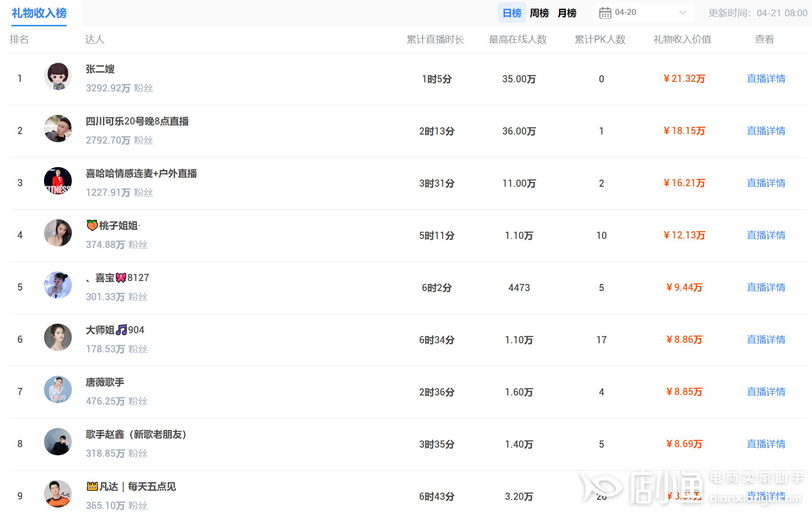
Task: Click the name 凡达｜每天五点见
Action: (131, 486)
